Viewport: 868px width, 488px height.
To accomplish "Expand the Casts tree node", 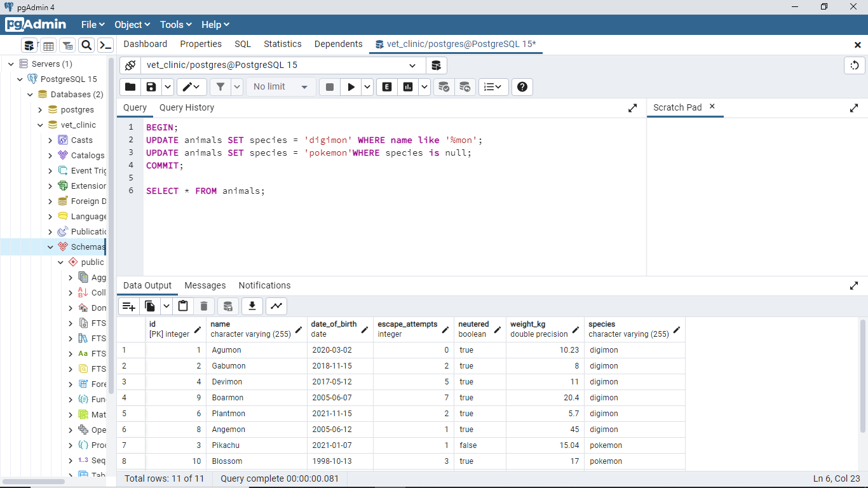I will 50,140.
